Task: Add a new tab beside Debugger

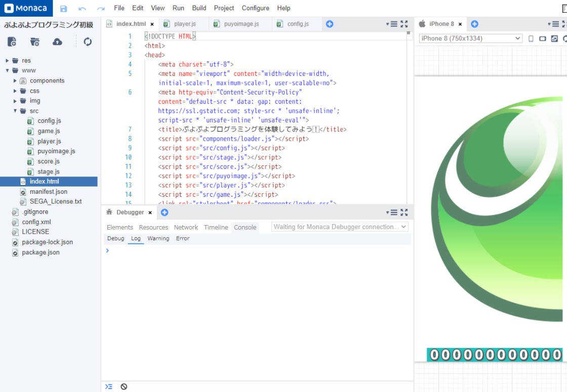Action: click(165, 212)
